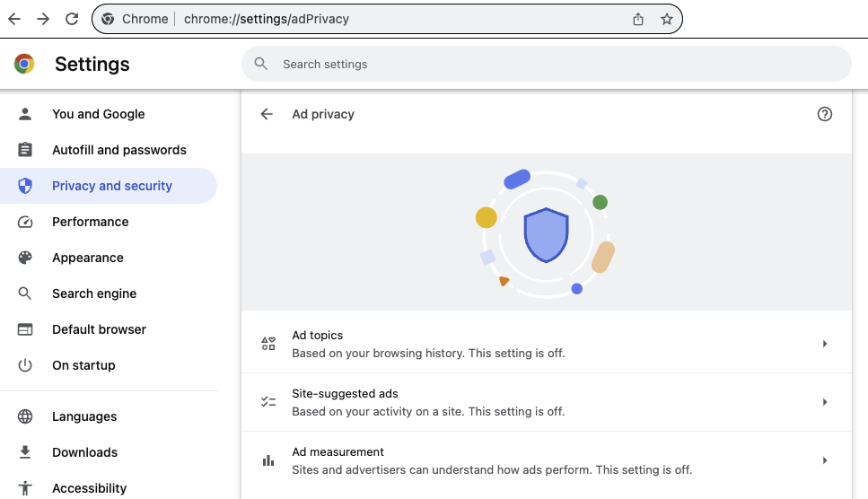868x499 pixels.
Task: Click the globe icon for Languages
Action: click(25, 416)
